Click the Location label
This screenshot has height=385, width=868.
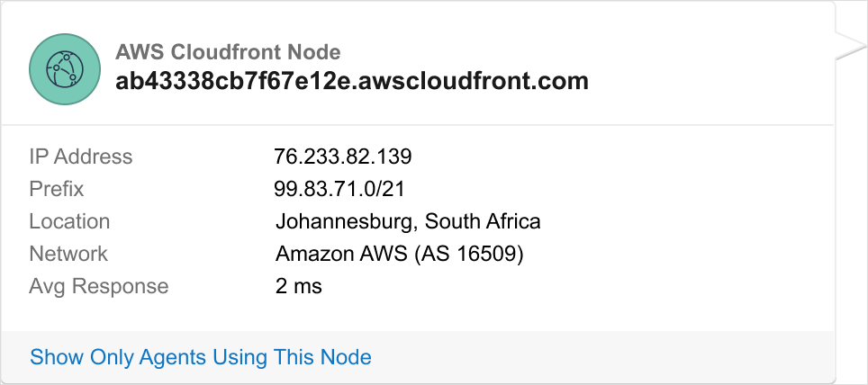69,221
